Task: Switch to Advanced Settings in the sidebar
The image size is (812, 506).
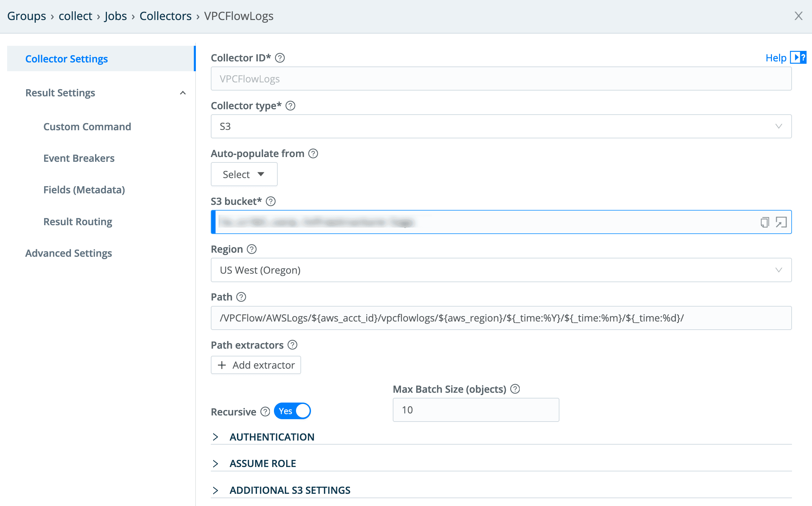Action: click(68, 253)
